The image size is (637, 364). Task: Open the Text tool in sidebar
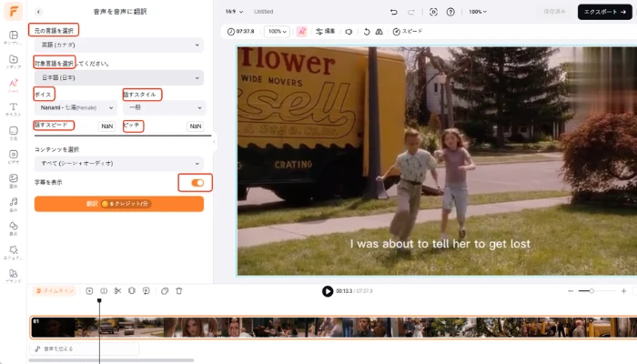tap(14, 110)
